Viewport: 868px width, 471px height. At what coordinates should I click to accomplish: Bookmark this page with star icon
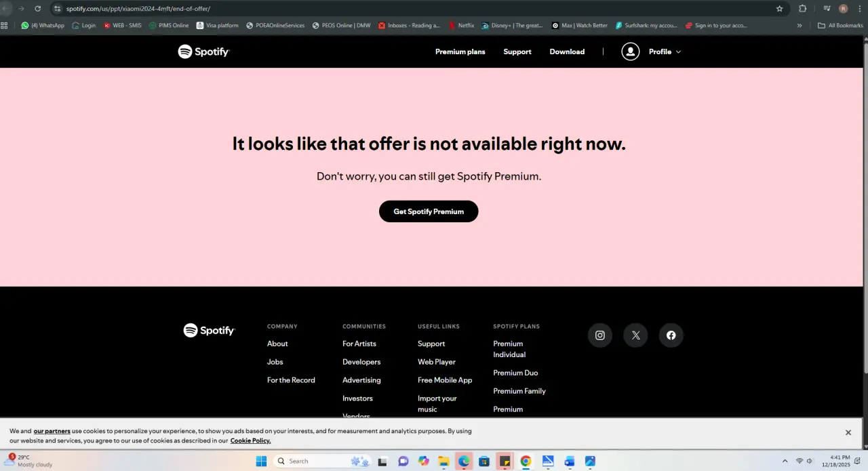pyautogui.click(x=780, y=8)
